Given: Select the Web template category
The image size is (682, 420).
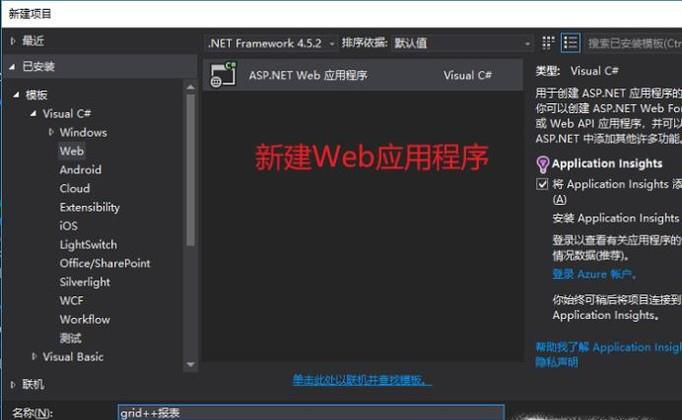Looking at the screenshot, I should (72, 151).
